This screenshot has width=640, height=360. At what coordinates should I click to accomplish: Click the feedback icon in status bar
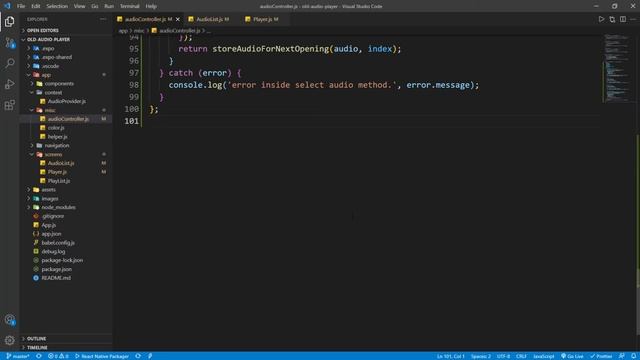(x=621, y=356)
